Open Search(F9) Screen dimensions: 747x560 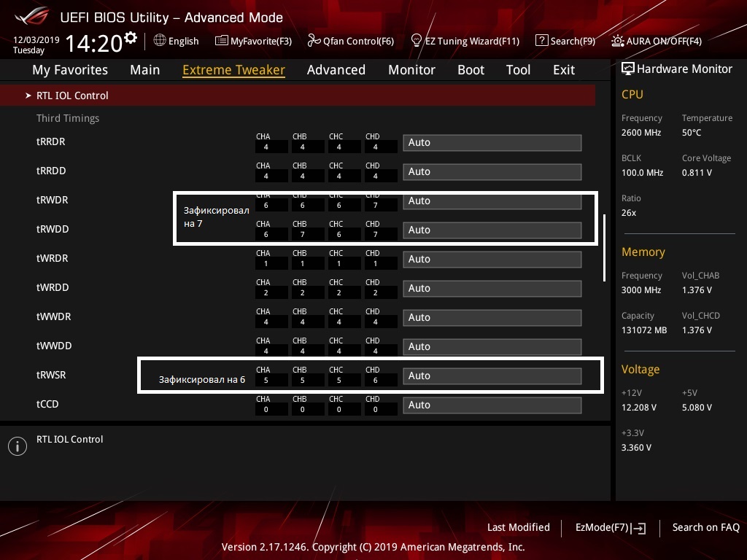pyautogui.click(x=573, y=41)
